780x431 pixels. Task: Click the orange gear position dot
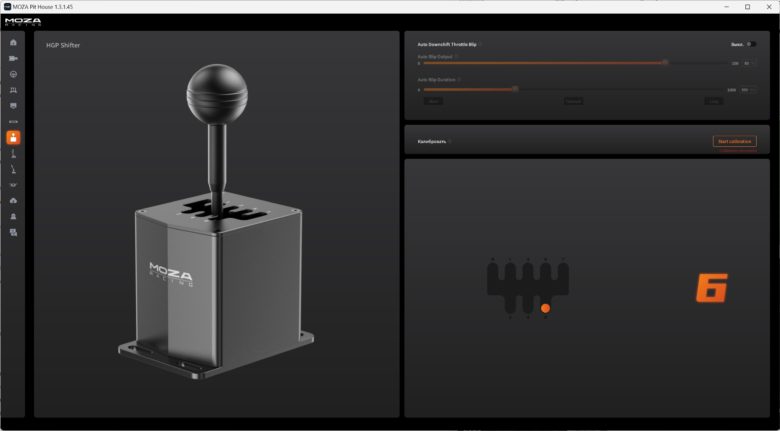click(545, 308)
